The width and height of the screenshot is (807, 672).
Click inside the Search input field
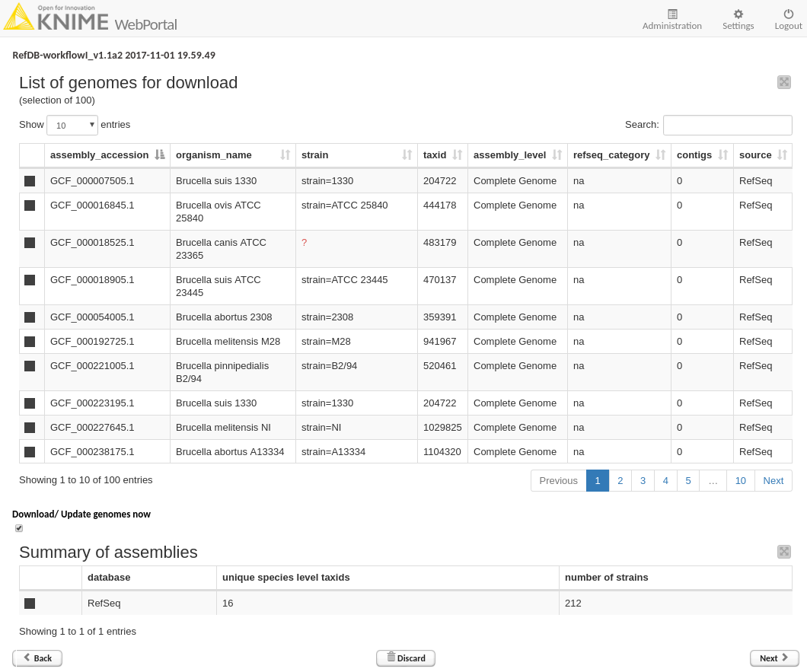(727, 125)
